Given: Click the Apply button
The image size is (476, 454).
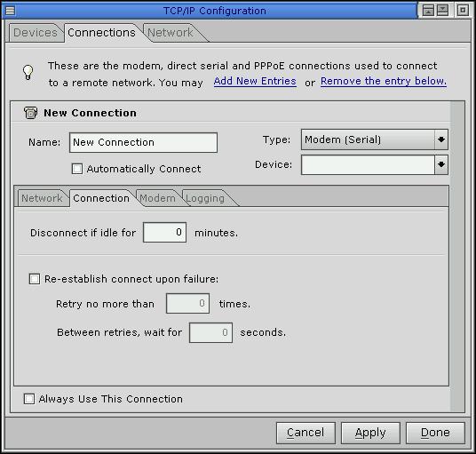Looking at the screenshot, I should point(370,433).
